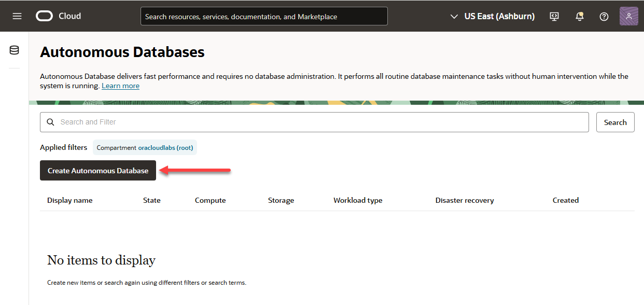Open the Cloud Shell developer tools icon

click(x=554, y=16)
